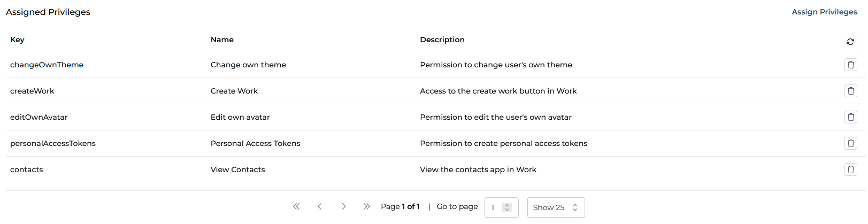Sort table by the Key column header
This screenshot has width=868, height=224.
(x=17, y=40)
